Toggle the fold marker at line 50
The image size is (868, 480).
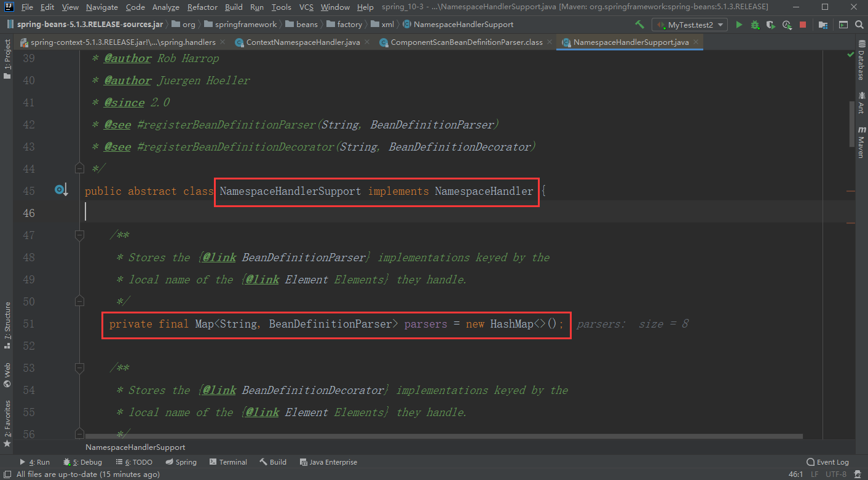pos(79,301)
